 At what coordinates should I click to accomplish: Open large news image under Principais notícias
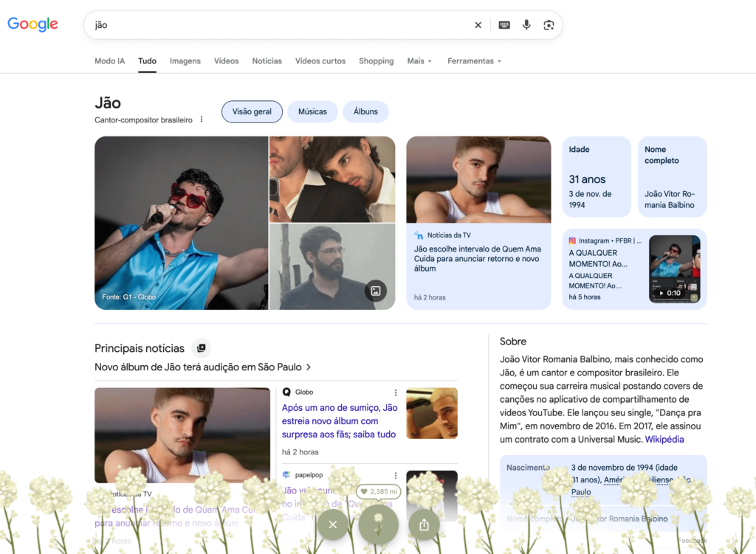tap(182, 435)
